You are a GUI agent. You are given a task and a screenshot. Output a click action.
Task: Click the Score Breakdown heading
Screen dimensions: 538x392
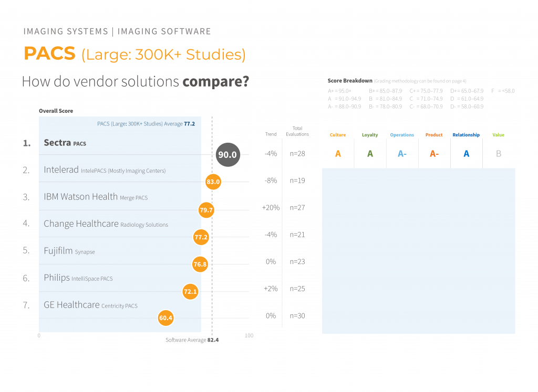point(350,81)
